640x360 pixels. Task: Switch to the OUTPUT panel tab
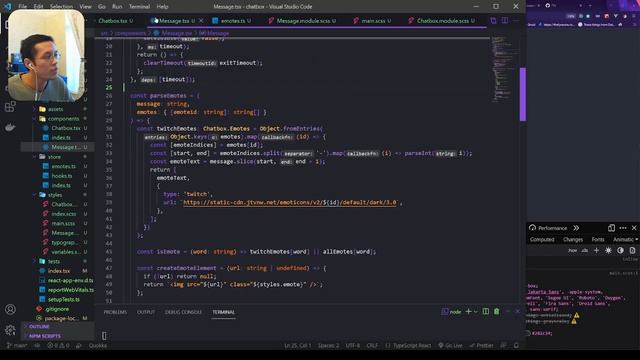[x=146, y=312]
